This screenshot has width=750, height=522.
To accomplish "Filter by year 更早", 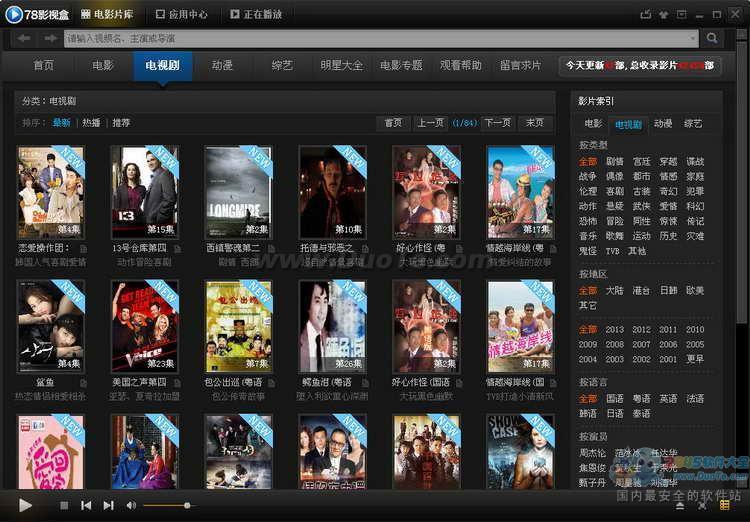I will pos(695,359).
